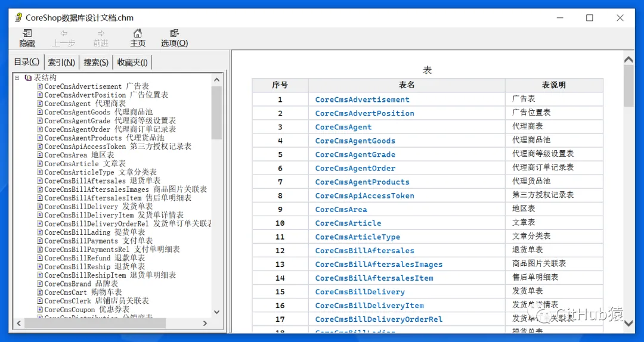The width and height of the screenshot is (644, 342).
Task: Select CoreCmsBillRefund 退款单表 in tree
Action: [x=94, y=258]
